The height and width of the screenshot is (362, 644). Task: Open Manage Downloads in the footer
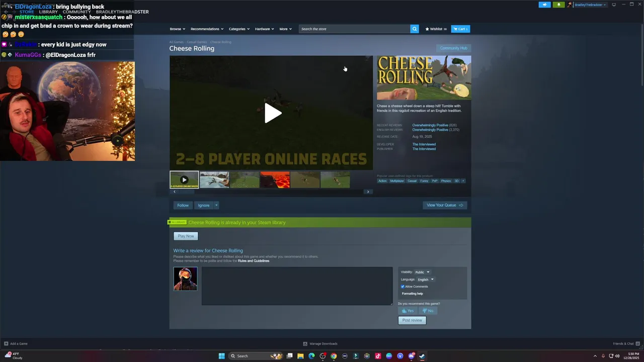click(320, 344)
